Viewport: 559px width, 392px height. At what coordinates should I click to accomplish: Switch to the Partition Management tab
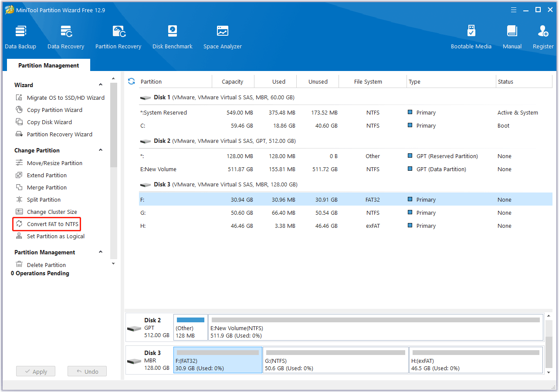pyautogui.click(x=49, y=65)
